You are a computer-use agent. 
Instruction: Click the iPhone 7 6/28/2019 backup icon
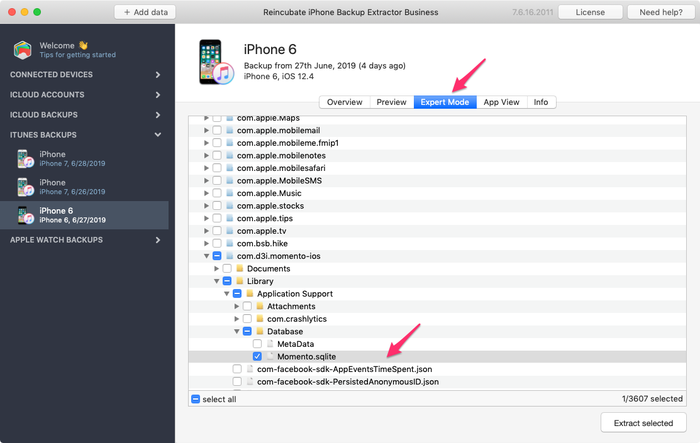coord(25,159)
